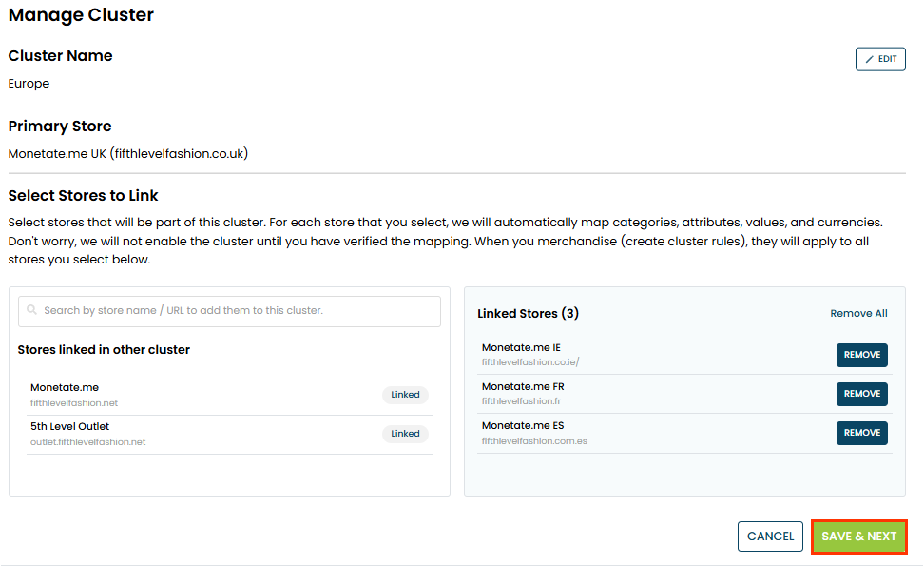Click the Linked Stores (3) heading

pyautogui.click(x=528, y=314)
